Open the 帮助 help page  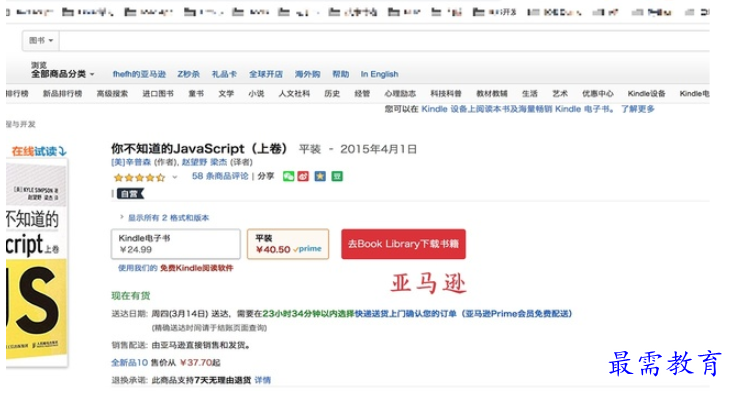coord(340,74)
